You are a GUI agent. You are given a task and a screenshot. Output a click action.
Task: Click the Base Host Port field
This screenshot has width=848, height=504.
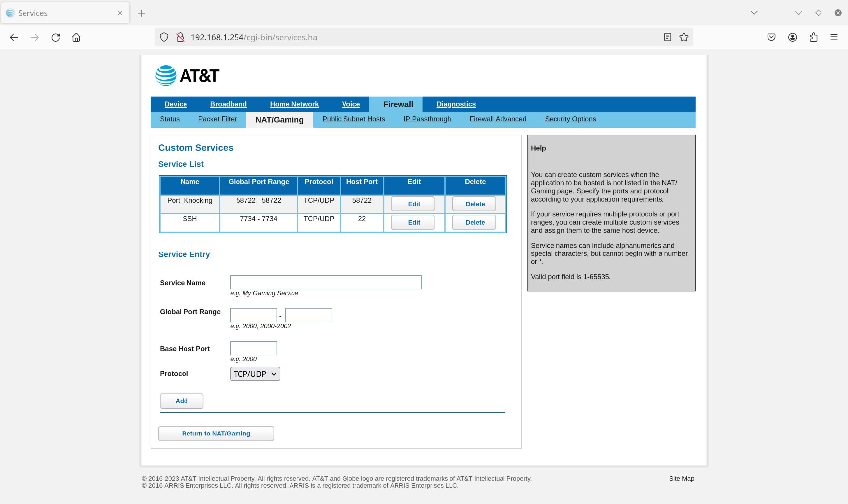[253, 348]
